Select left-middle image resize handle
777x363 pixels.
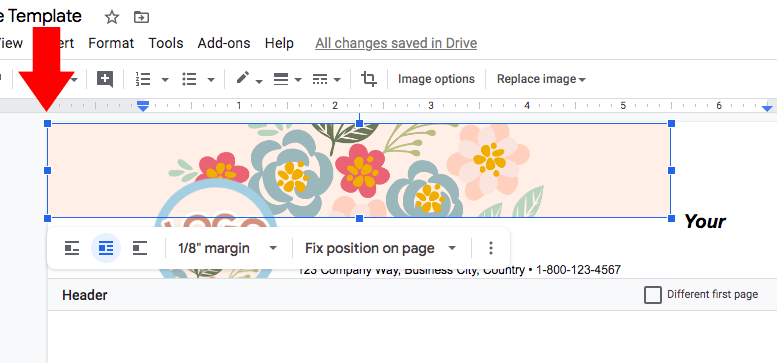[48, 170]
